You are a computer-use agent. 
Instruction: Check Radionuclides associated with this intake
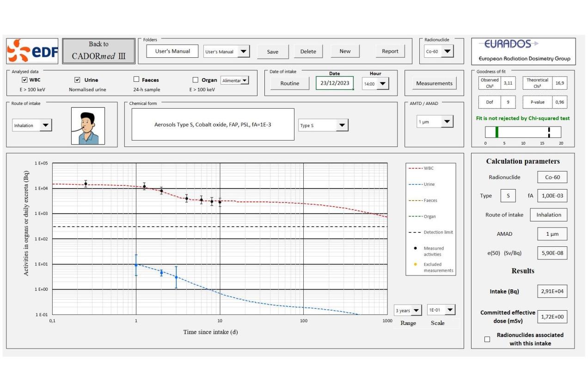click(x=487, y=339)
